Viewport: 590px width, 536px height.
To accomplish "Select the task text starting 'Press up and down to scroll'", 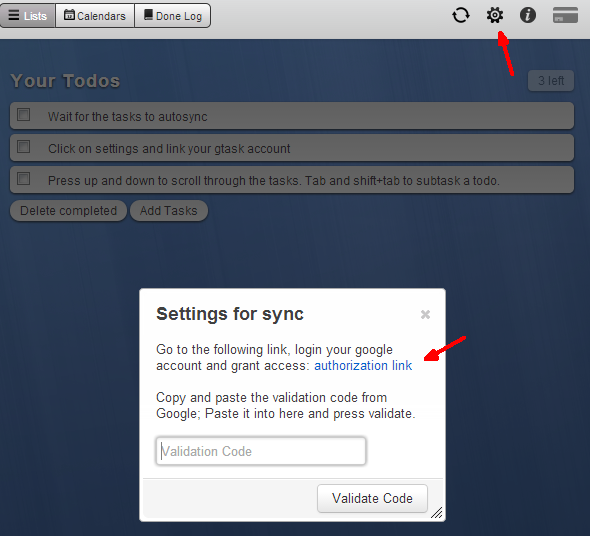I will pos(274,181).
